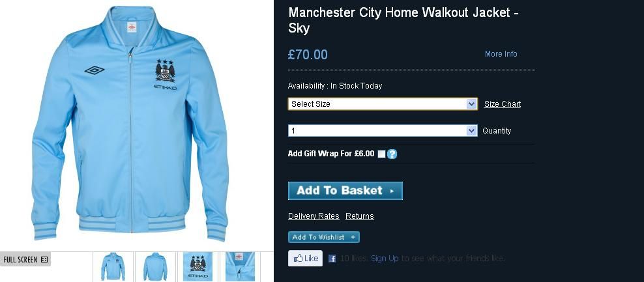
Task: Select the club crest close-up thumbnail
Action: [x=198, y=267]
